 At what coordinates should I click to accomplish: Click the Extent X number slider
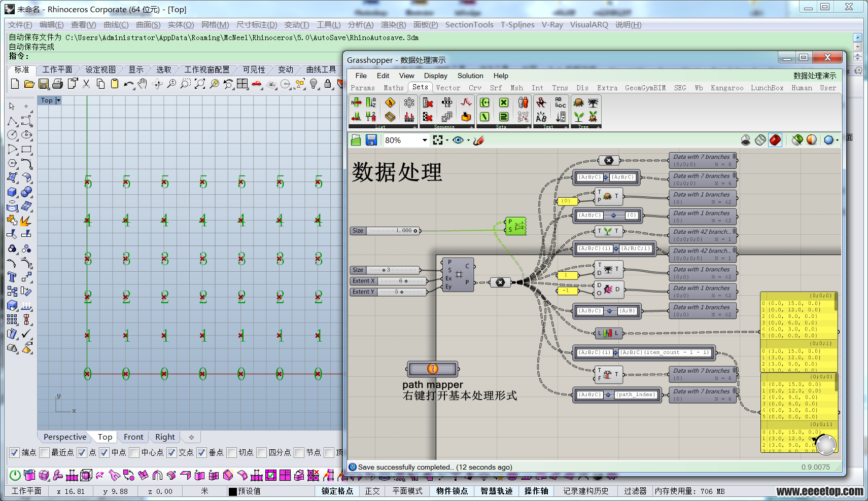(389, 281)
